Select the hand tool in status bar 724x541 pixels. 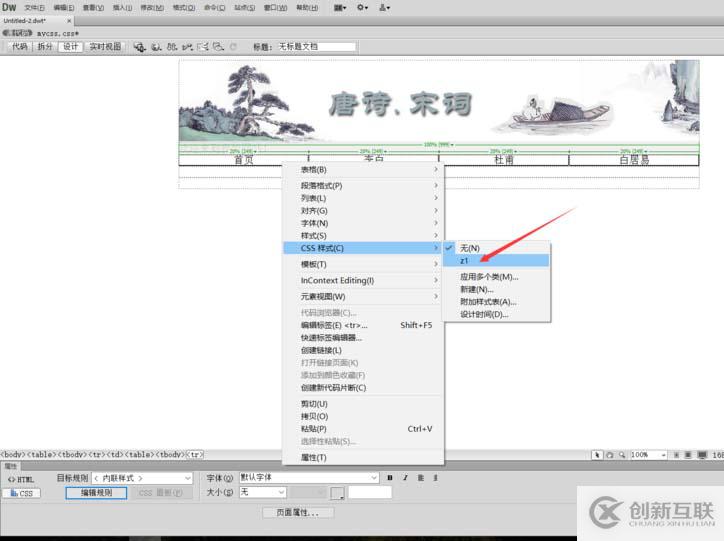[609, 455]
